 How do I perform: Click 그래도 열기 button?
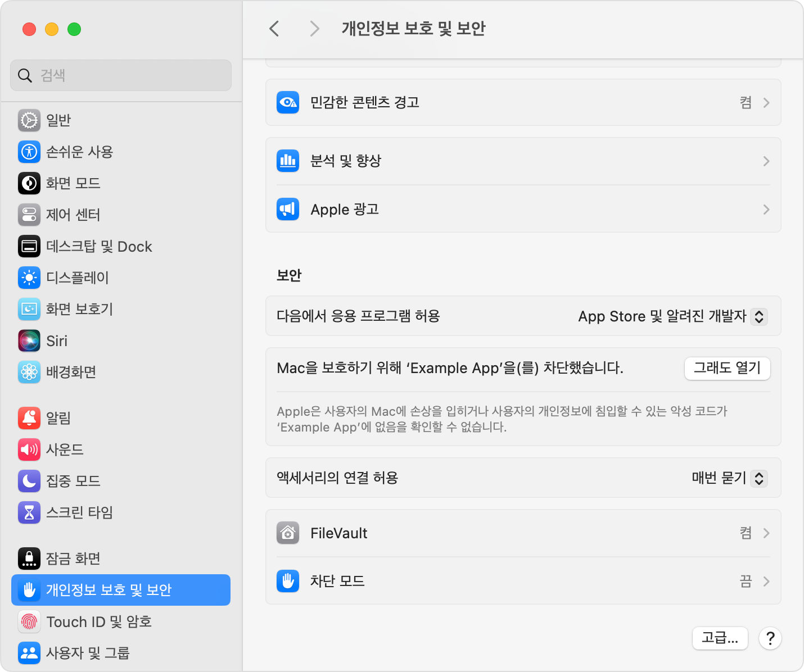click(x=728, y=369)
